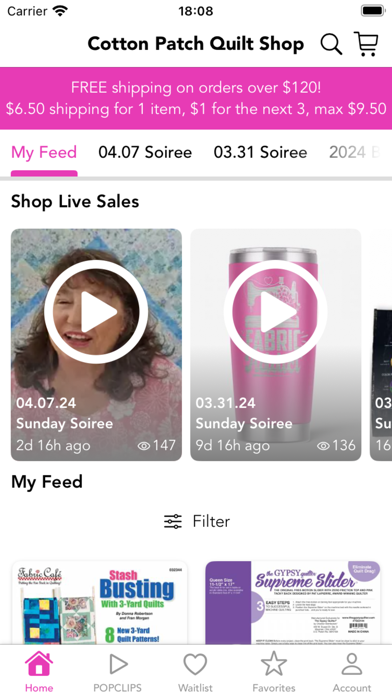The height and width of the screenshot is (696, 392).
Task: Tap the 147 views eye icon
Action: click(143, 446)
